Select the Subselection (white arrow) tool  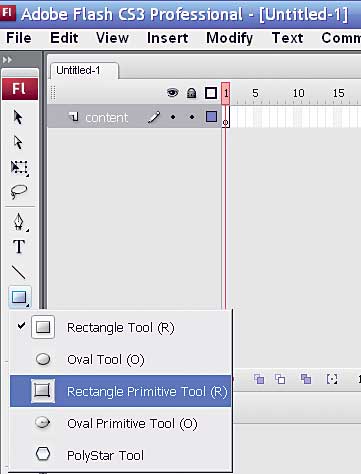pos(18,142)
